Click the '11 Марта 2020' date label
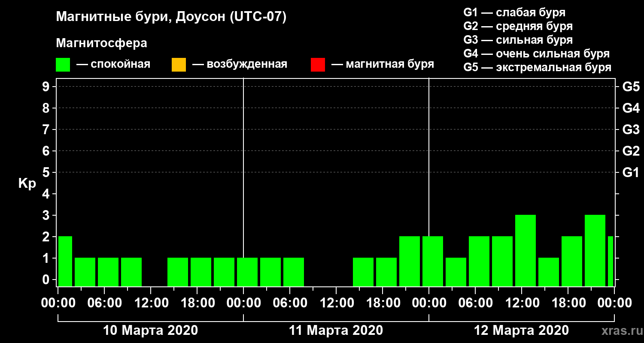 (x=336, y=330)
